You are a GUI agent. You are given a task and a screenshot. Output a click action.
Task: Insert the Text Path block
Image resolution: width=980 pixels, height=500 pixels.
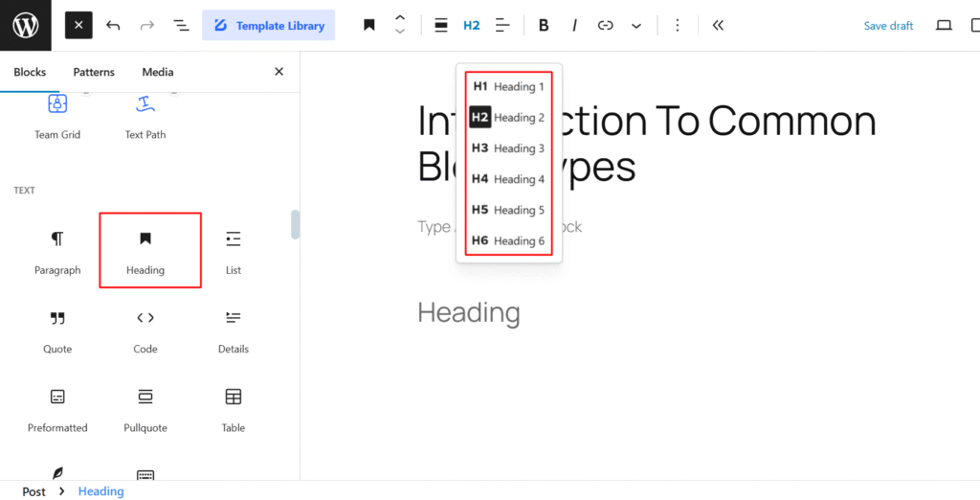145,117
